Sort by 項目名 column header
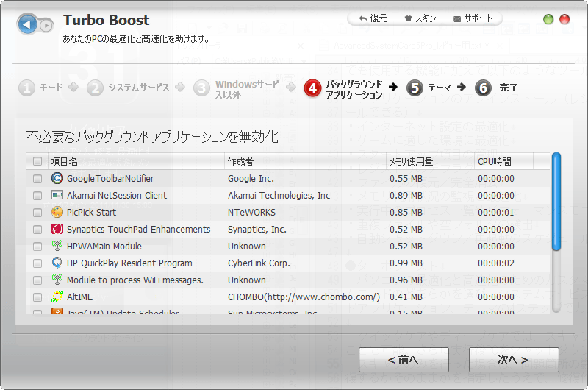Screen dimensions: 588x390 [137, 161]
